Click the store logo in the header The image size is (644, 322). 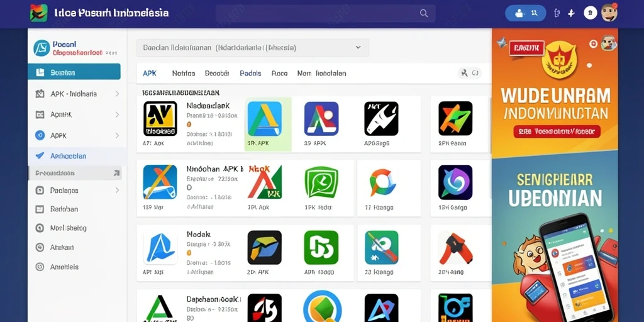pyautogui.click(x=38, y=13)
